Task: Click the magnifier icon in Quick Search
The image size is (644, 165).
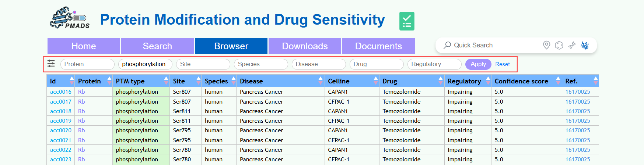Action: coord(447,45)
